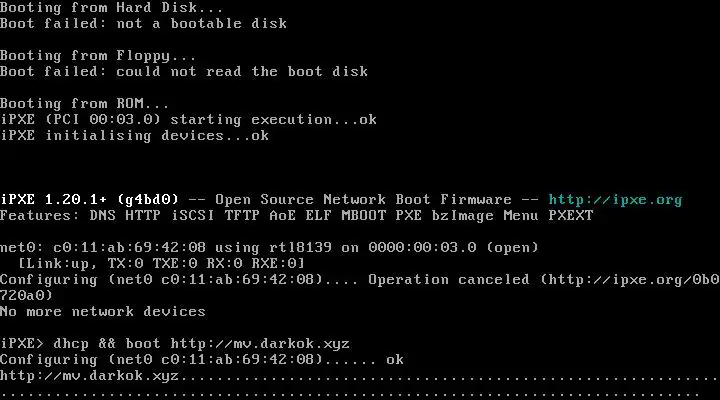720x400 pixels.
Task: Click "Boot failed: not a bootable disk" message
Action: coord(143,23)
